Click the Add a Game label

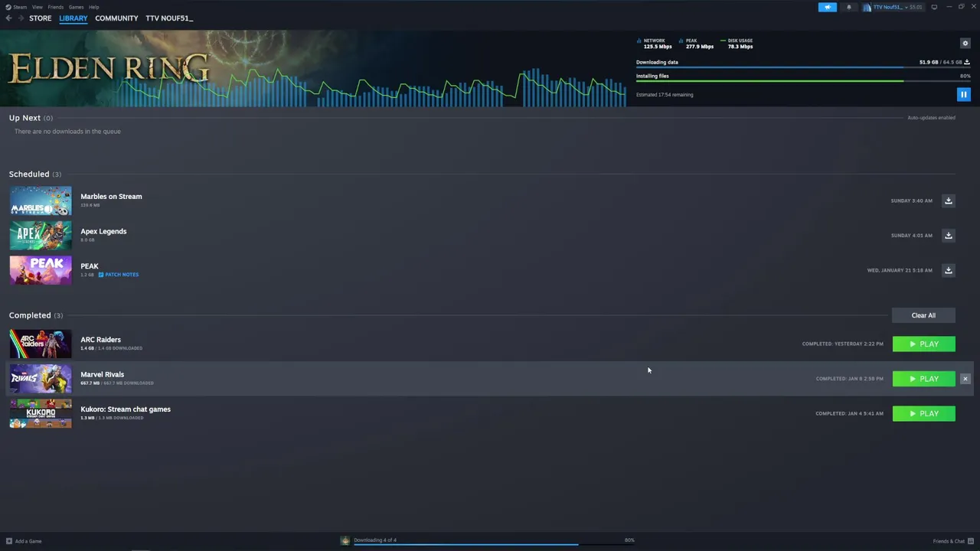pos(28,541)
